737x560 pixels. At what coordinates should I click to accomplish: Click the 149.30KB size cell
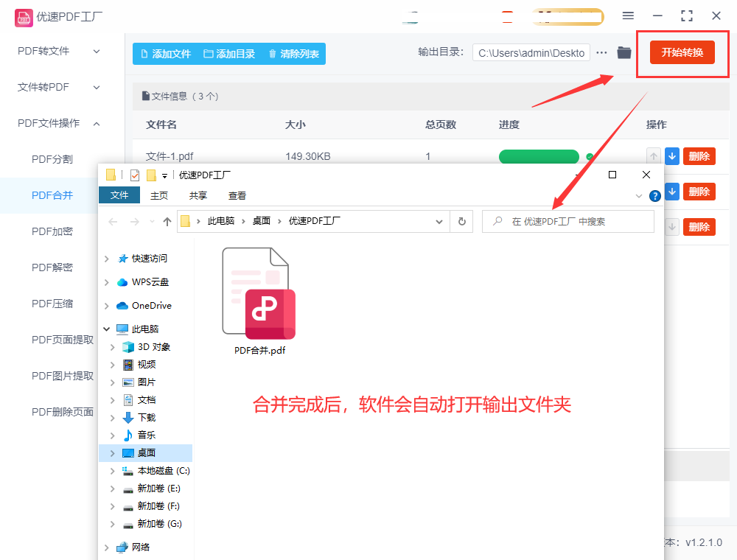(308, 156)
